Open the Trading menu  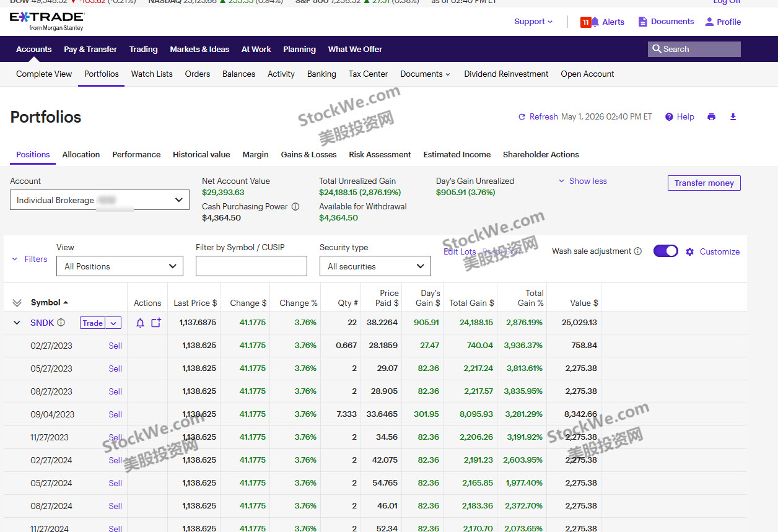[143, 49]
